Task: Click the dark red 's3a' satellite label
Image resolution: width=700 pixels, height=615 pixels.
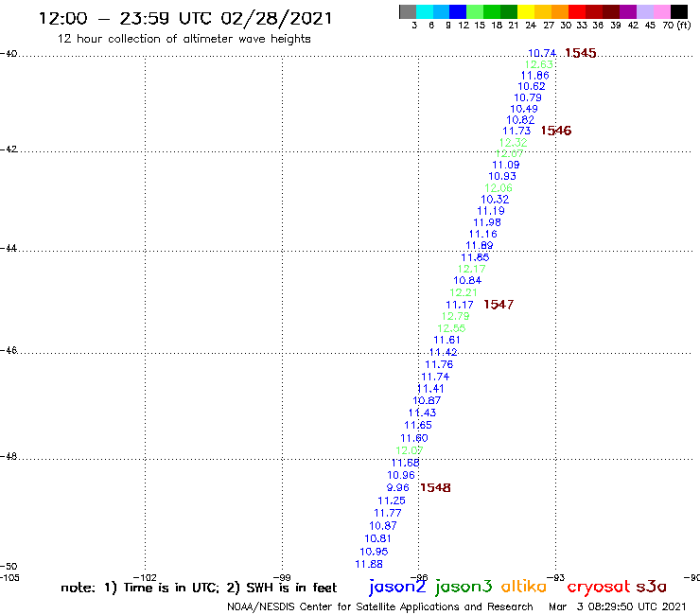Action: tap(652, 587)
